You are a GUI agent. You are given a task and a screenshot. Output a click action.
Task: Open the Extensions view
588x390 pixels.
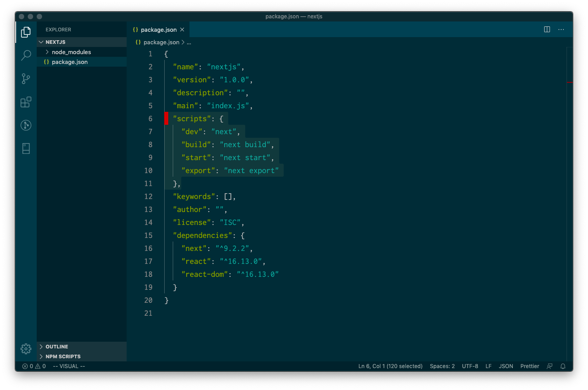[26, 102]
